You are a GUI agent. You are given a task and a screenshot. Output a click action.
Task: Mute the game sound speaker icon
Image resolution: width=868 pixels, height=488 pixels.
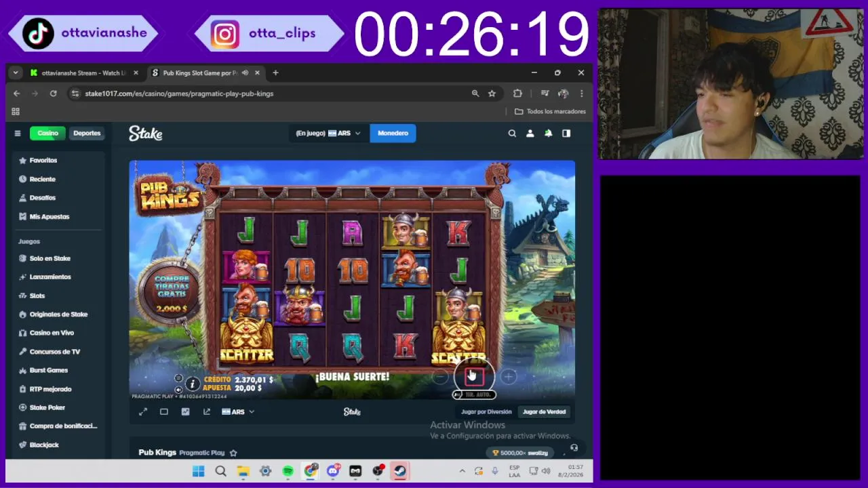coord(178,390)
